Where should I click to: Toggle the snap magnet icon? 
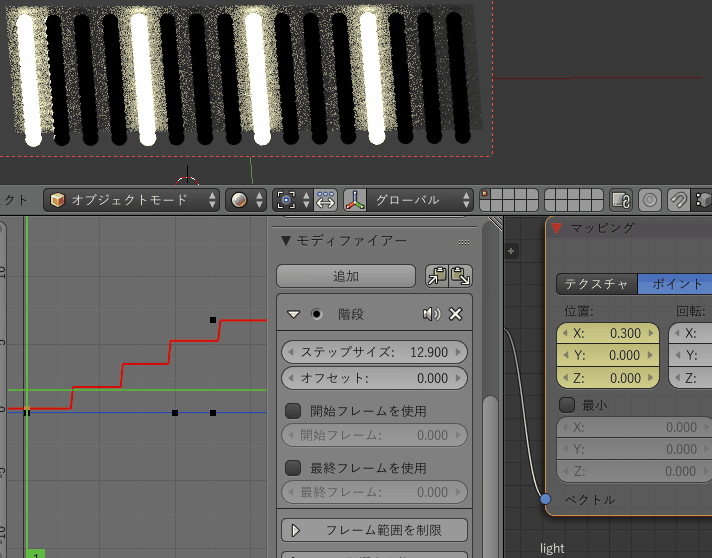678,200
